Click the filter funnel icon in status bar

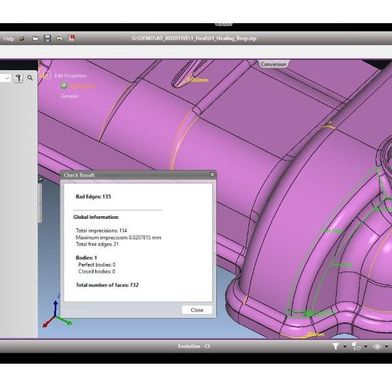335,346
